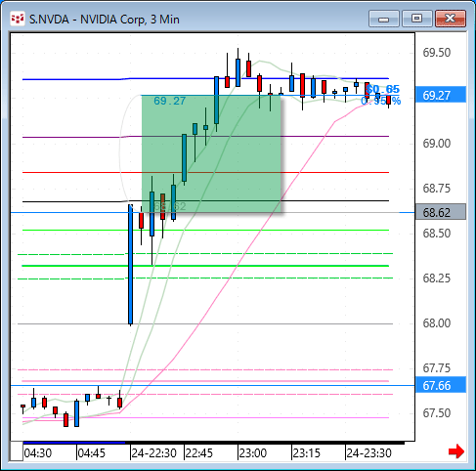Click the 23:00 time axis label
476x471 pixels.
[x=253, y=452]
